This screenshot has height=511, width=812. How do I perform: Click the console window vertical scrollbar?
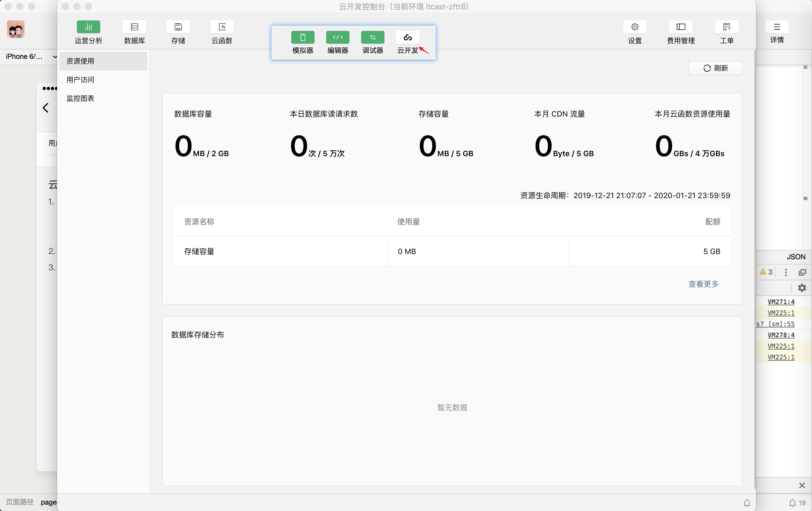(x=755, y=269)
